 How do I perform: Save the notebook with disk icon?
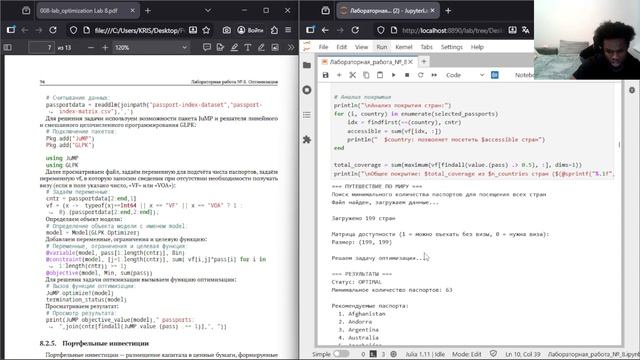tap(325, 75)
